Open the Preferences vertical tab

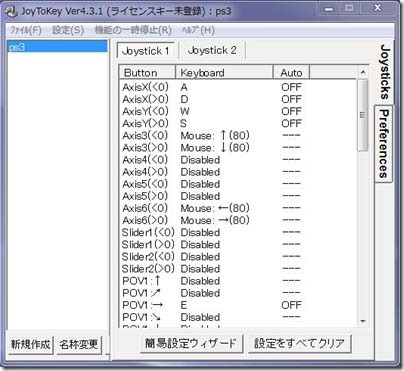pos(384,144)
